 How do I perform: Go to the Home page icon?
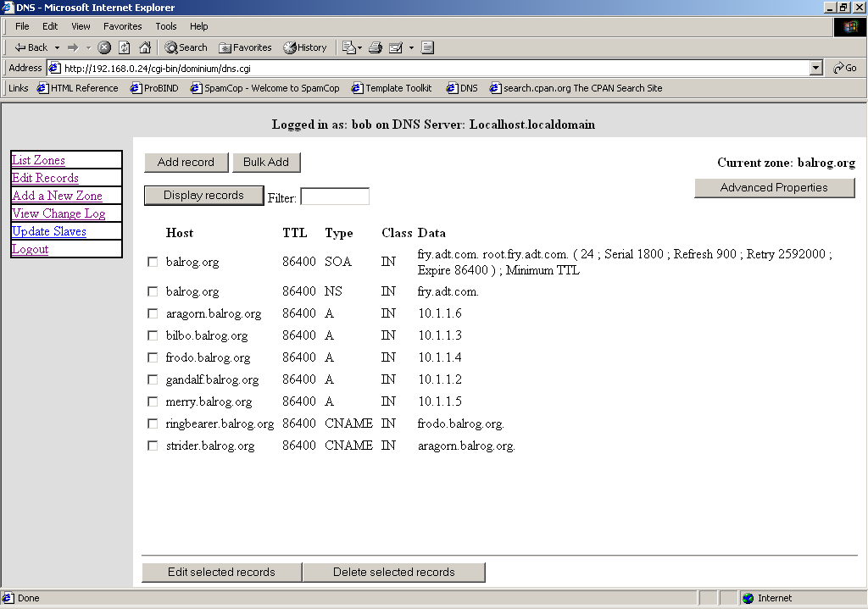coord(145,47)
